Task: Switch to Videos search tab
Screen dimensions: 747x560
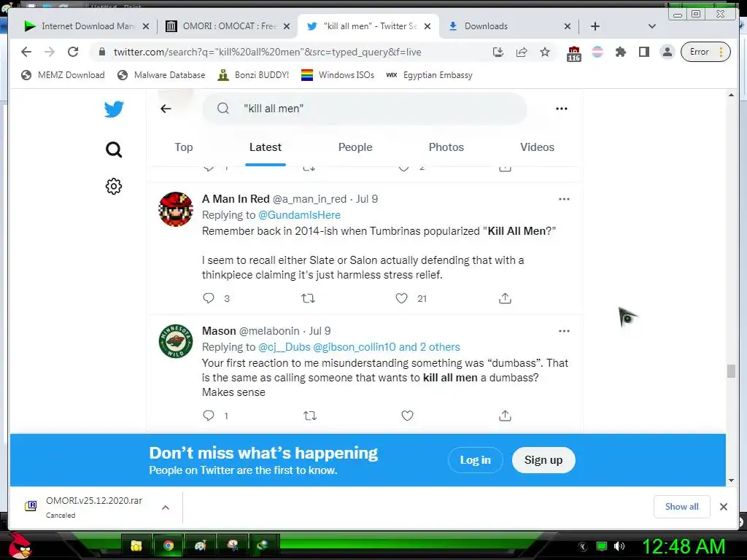Action: pyautogui.click(x=538, y=147)
